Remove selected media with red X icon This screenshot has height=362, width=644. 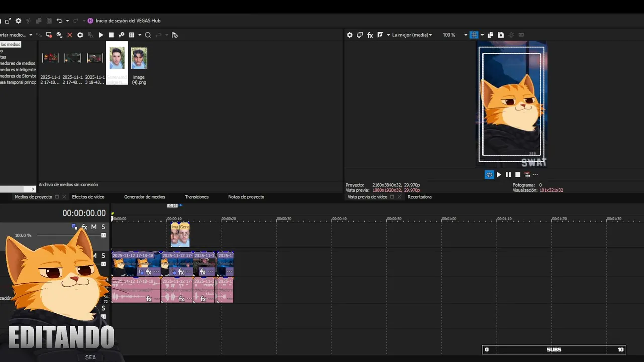coord(70,35)
